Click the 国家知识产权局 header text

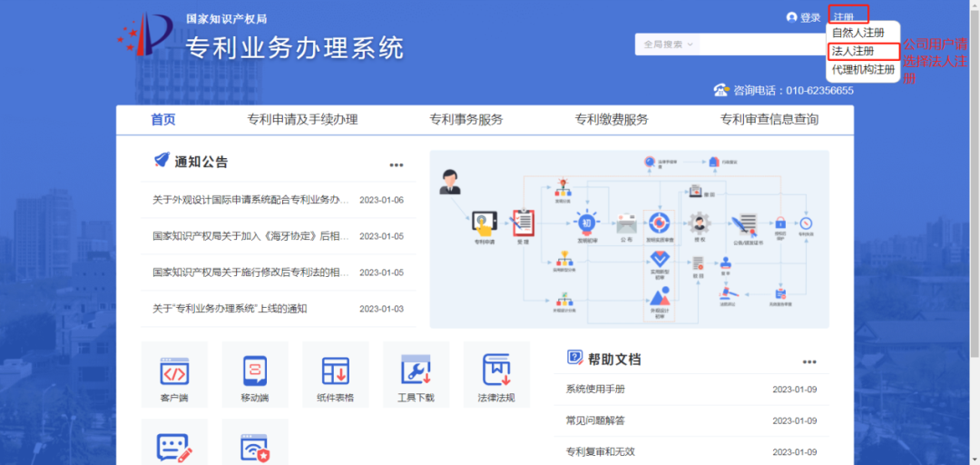tap(227, 19)
